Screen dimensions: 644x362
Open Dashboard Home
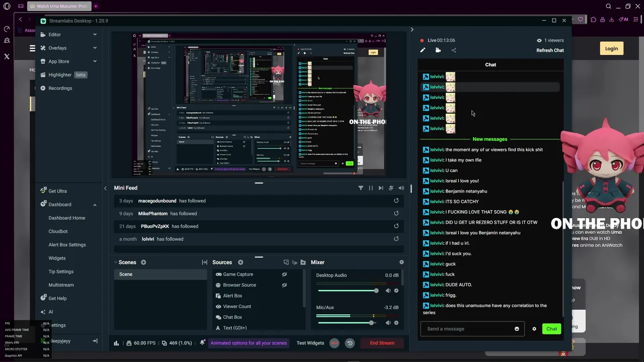click(66, 218)
